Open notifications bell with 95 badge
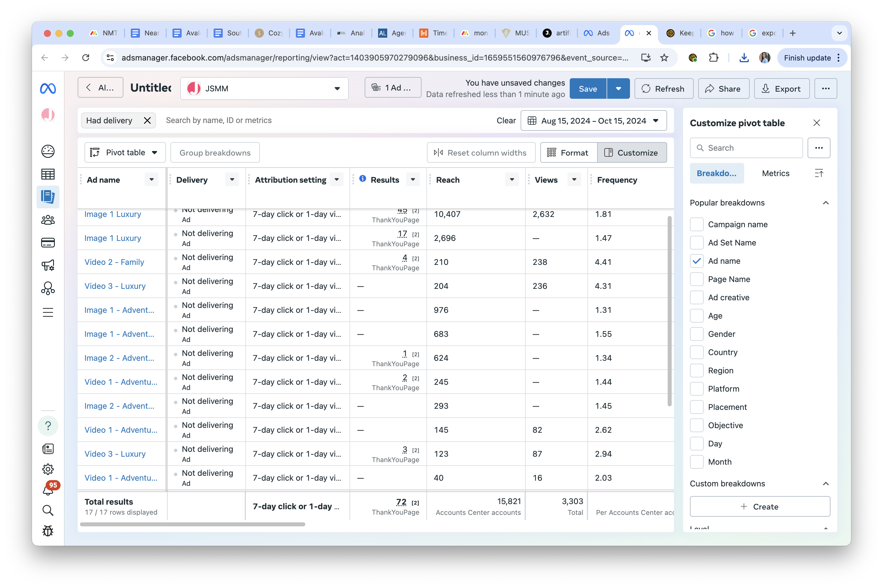 (x=49, y=489)
